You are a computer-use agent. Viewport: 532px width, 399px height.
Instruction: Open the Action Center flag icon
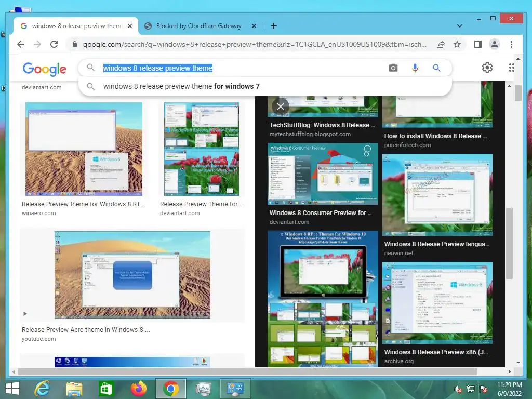pyautogui.click(x=483, y=389)
